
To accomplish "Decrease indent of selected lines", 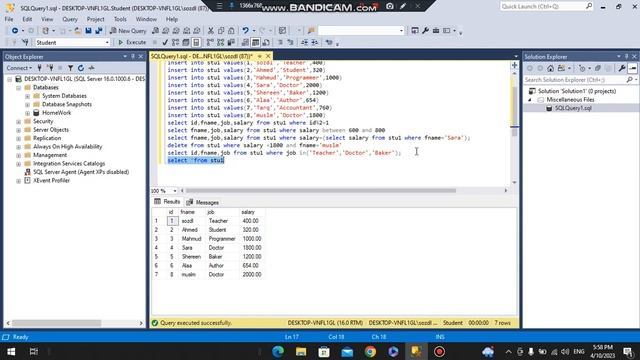I will pos(304,42).
